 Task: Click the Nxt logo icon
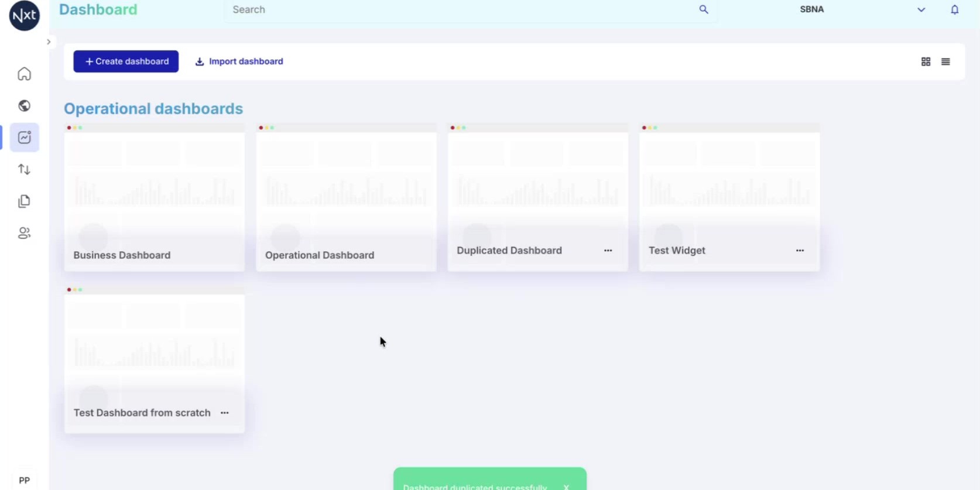coord(25,15)
